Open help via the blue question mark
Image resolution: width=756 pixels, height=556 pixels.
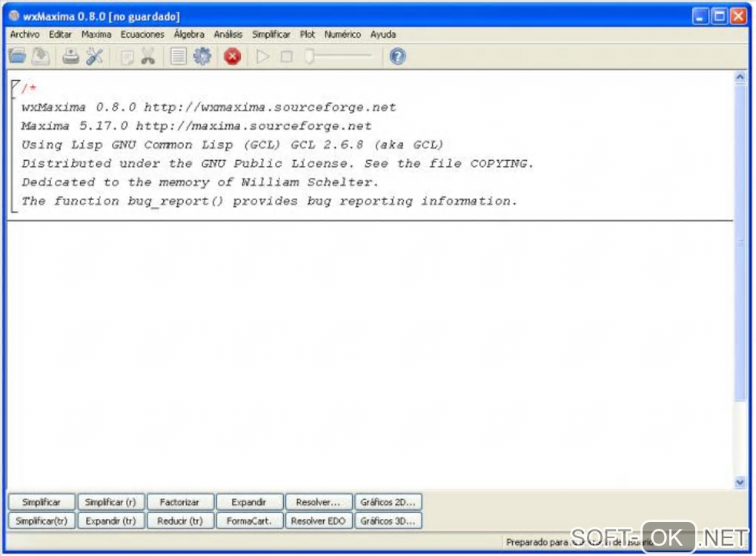398,56
